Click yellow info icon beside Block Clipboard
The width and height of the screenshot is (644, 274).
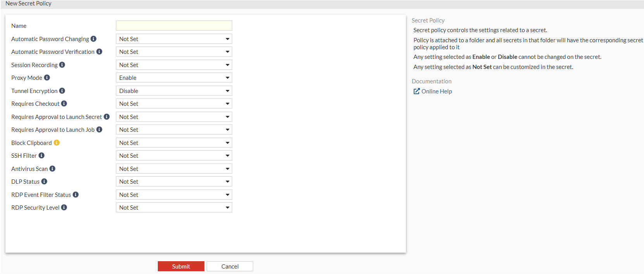(57, 143)
